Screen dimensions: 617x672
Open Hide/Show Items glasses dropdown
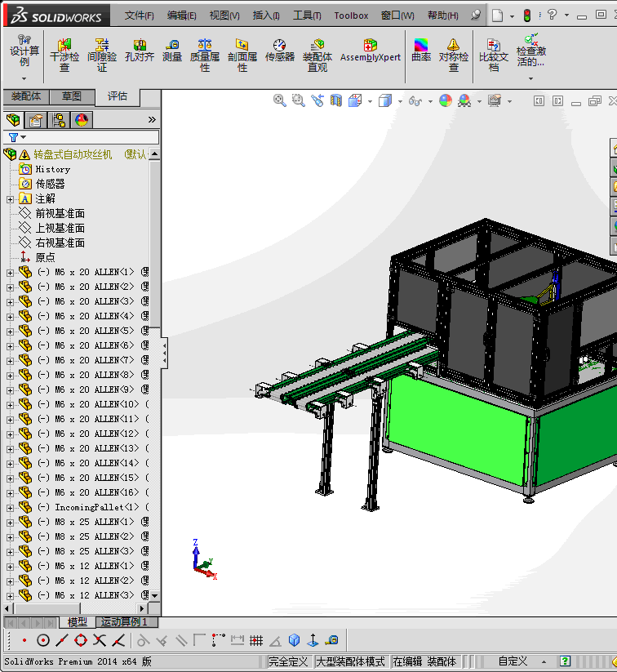pyautogui.click(x=430, y=101)
